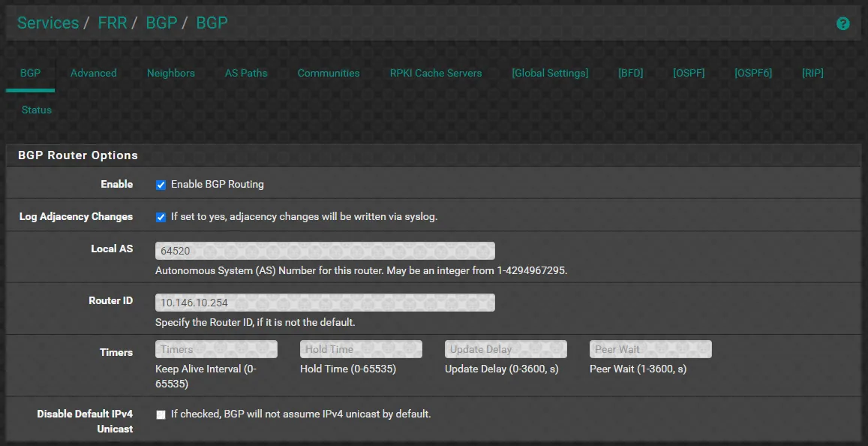Open the [OSPF] tab

coord(689,73)
